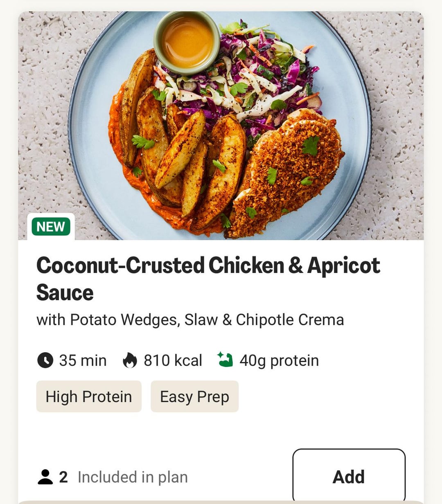The height and width of the screenshot is (504, 442).
Task: Click the 810 kcal label
Action: pyautogui.click(x=173, y=360)
